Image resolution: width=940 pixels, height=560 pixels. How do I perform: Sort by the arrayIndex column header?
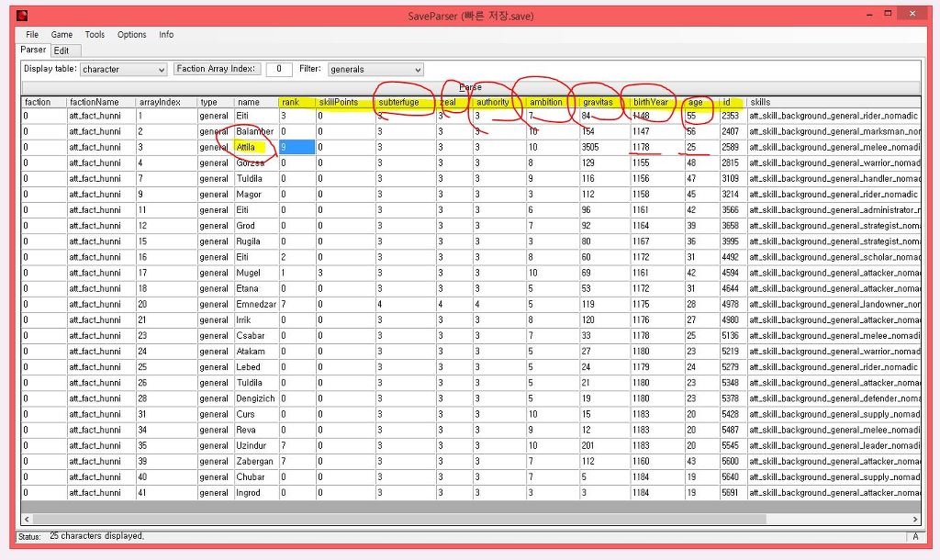[167, 102]
